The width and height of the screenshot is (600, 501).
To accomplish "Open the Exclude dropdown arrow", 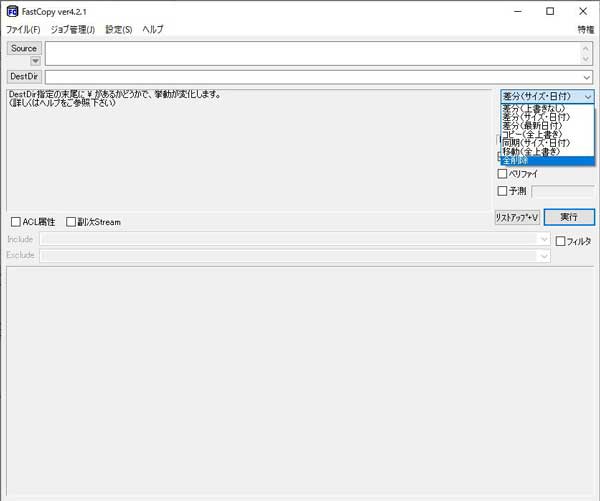I will [x=544, y=256].
